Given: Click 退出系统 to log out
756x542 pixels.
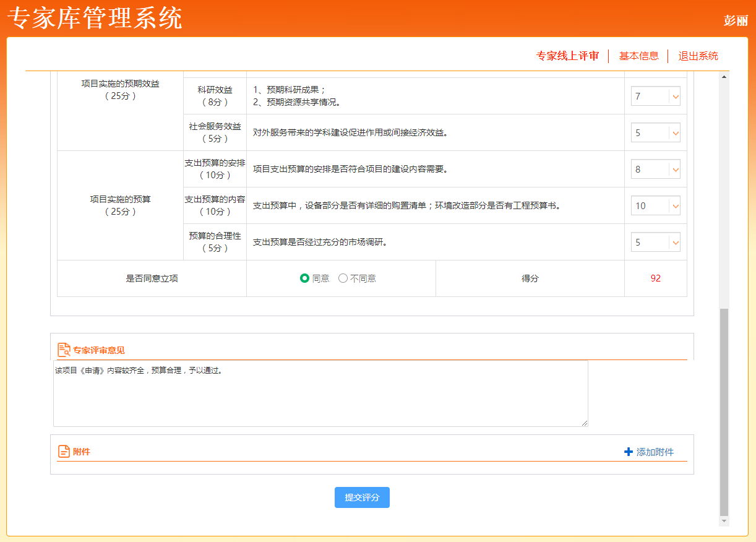Looking at the screenshot, I should point(698,56).
